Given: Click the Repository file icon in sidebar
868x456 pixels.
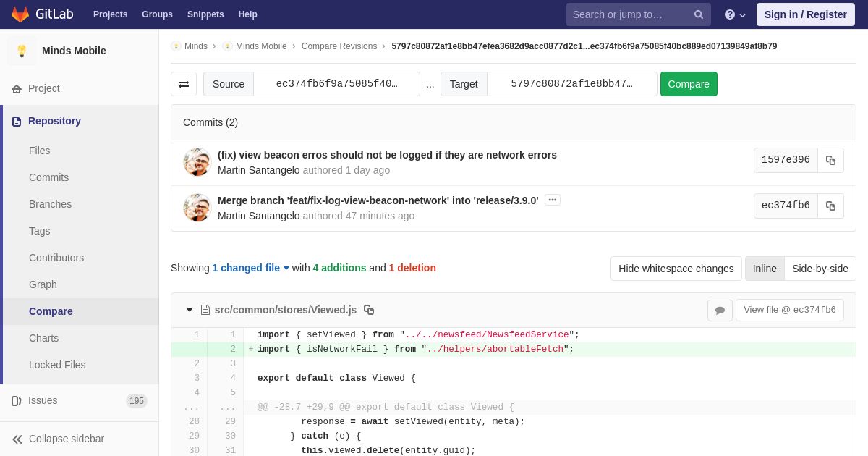Looking at the screenshot, I should click(x=17, y=122).
